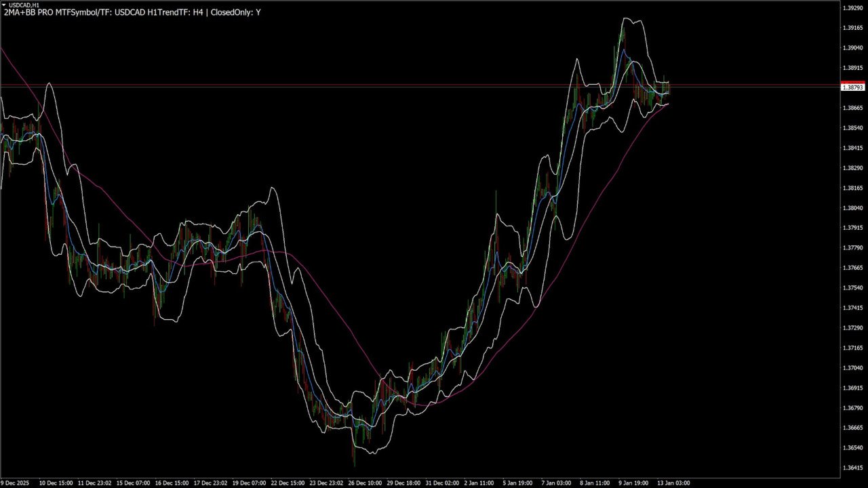Click the 1.38040 price scale label
This screenshot has width=868, height=488.
(x=852, y=208)
